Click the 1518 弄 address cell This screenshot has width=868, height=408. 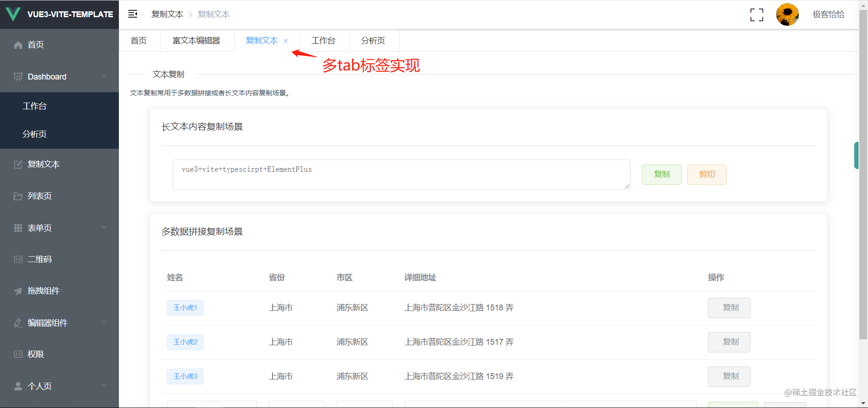coord(459,308)
